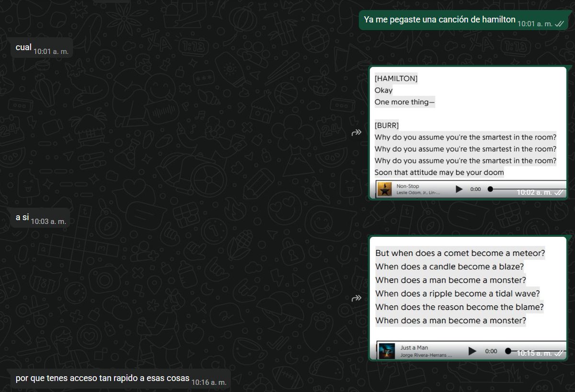Click timestamp 10:16 a. m. on last message
575x392 pixels.
(208, 382)
